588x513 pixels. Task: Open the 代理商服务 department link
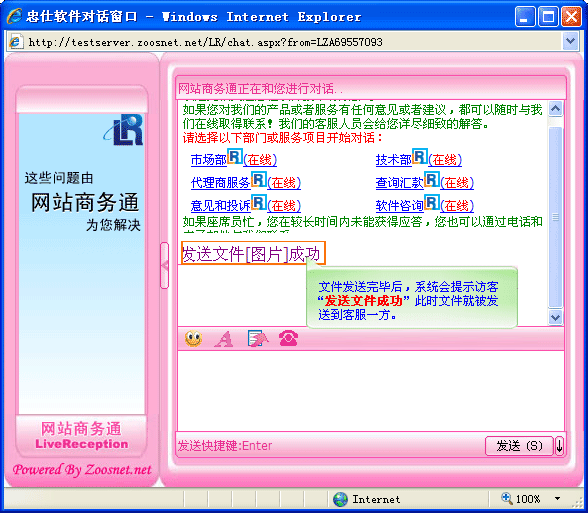click(x=220, y=183)
